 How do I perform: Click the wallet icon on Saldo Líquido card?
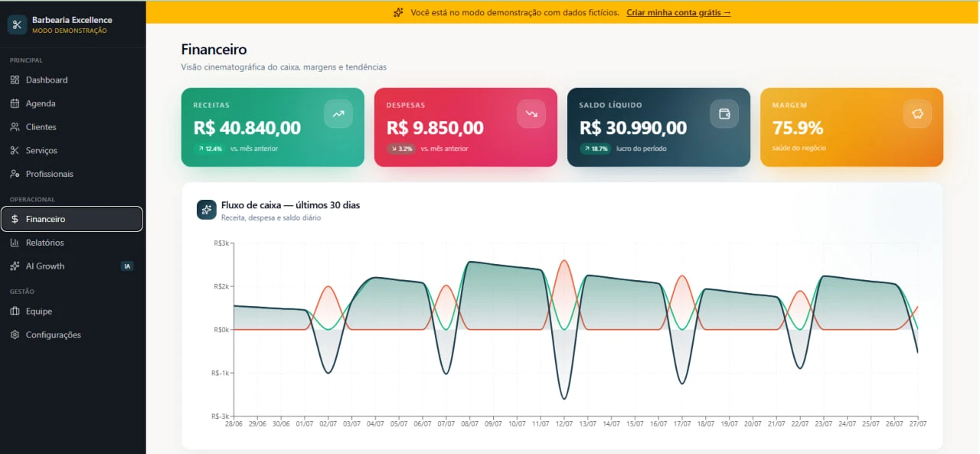pos(724,113)
